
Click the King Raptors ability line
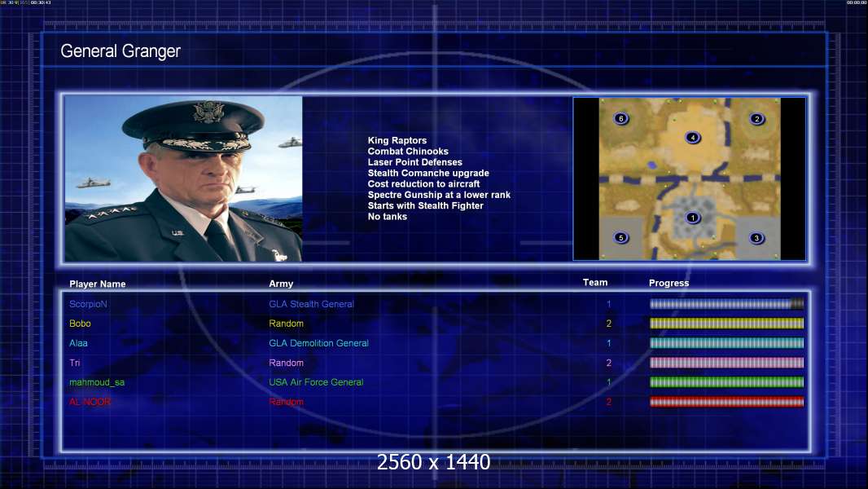(397, 141)
